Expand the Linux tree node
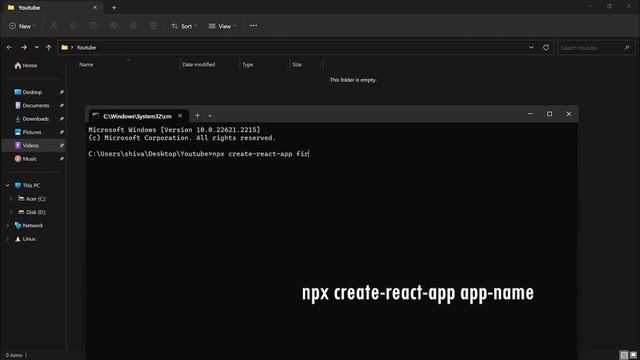640x360 pixels. point(7,239)
